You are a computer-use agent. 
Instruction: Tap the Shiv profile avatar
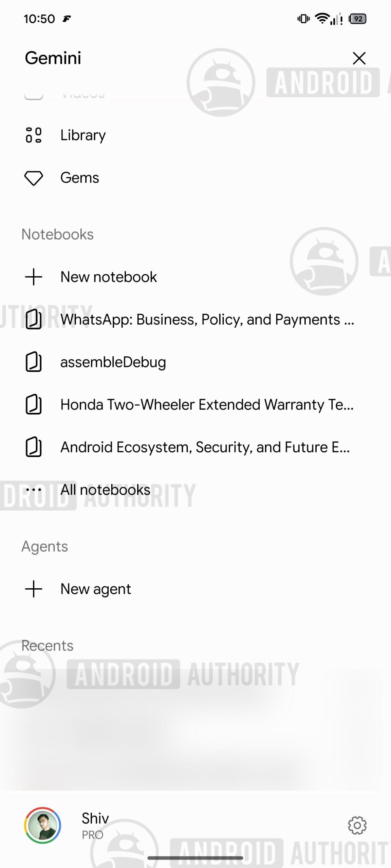pyautogui.click(x=42, y=825)
